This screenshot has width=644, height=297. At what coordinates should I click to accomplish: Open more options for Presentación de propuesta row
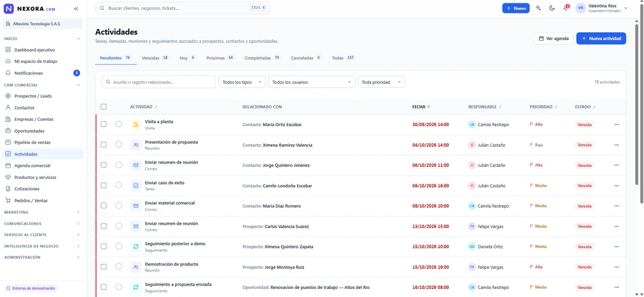click(616, 145)
